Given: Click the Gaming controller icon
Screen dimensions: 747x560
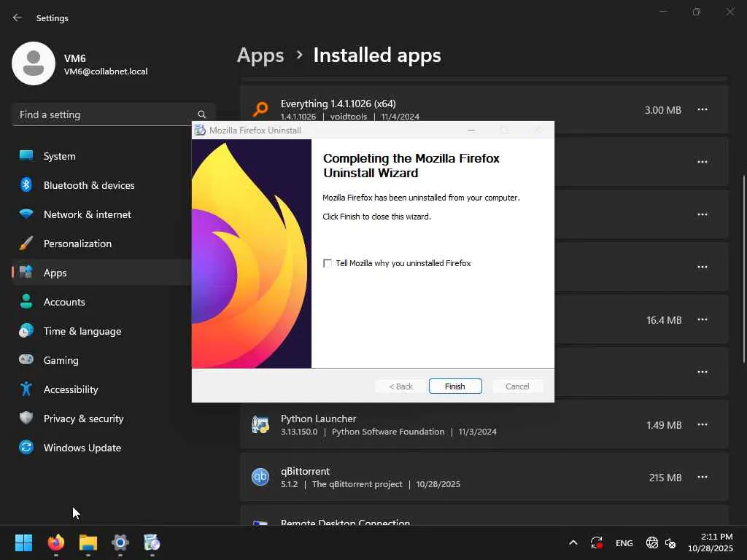Looking at the screenshot, I should pyautogui.click(x=26, y=359).
